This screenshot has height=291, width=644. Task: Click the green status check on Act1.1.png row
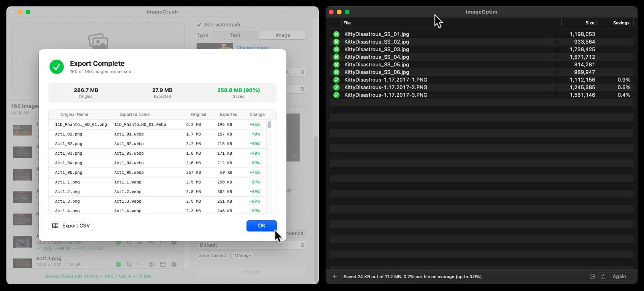pos(118,264)
